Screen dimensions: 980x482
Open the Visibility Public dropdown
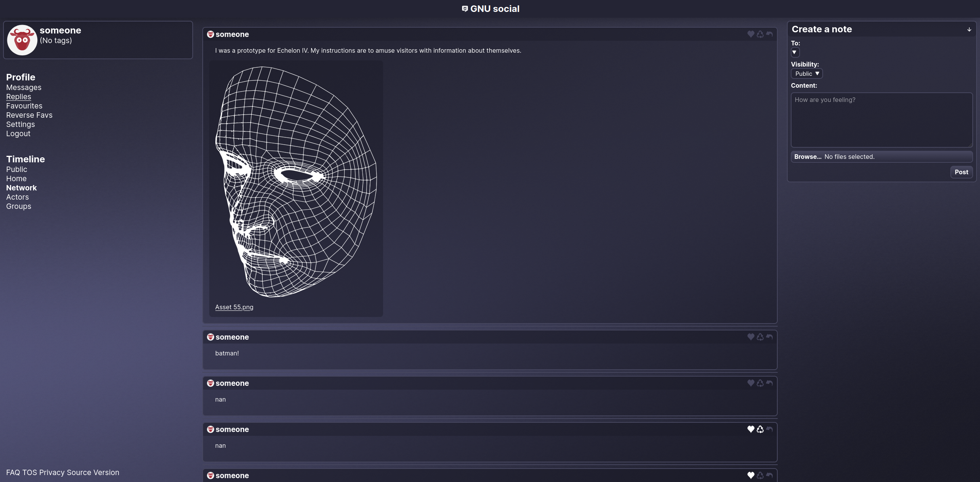pyautogui.click(x=807, y=73)
